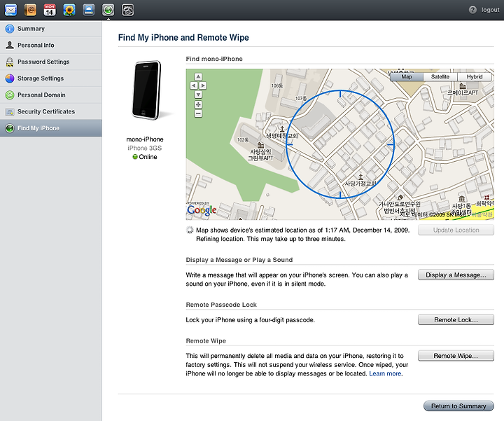Open the Calendar icon showing 14
This screenshot has height=421, width=504.
pyautogui.click(x=50, y=10)
